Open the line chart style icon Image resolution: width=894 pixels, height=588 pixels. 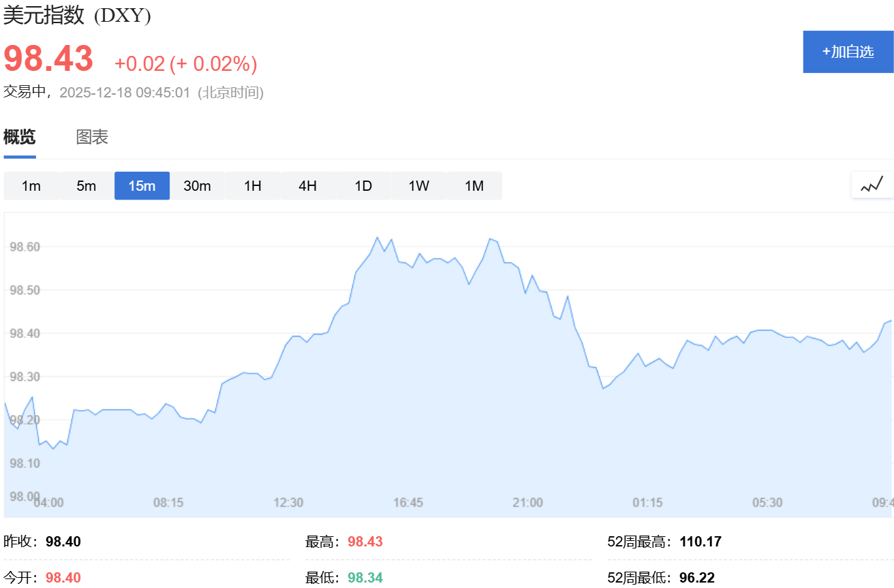click(x=872, y=185)
